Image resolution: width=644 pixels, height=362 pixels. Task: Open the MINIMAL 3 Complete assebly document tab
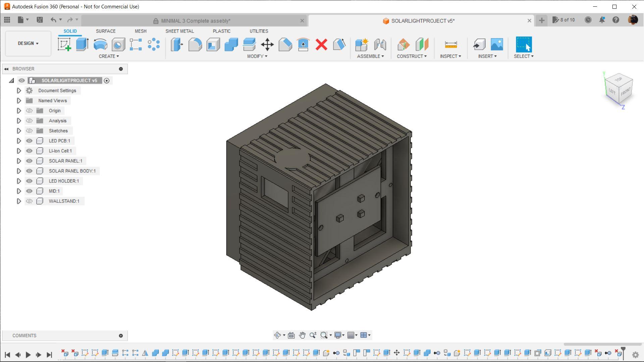click(x=195, y=21)
